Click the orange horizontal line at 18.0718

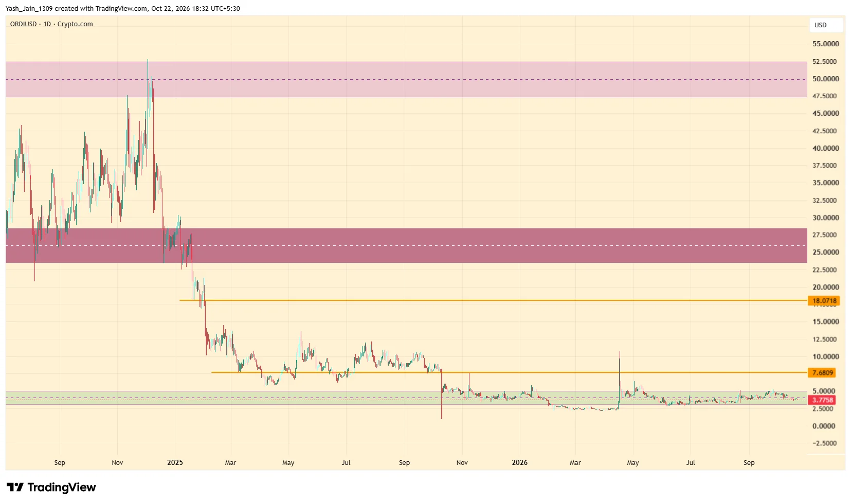494,300
